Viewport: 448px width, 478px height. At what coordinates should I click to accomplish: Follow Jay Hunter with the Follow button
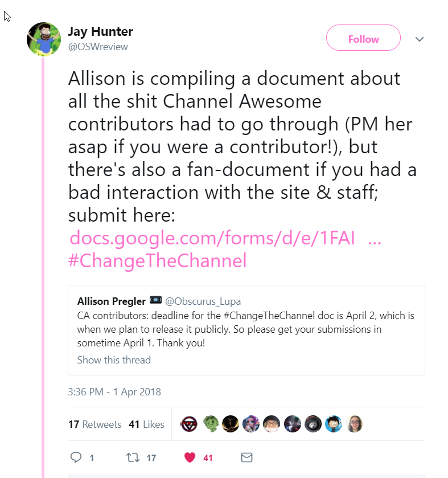[x=363, y=38]
